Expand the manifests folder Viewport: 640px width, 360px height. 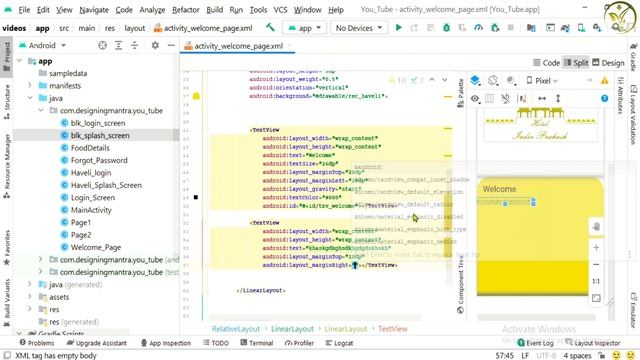coord(30,85)
